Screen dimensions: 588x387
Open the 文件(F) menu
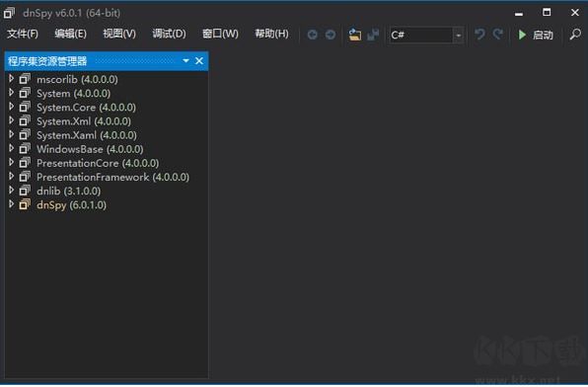click(x=23, y=34)
